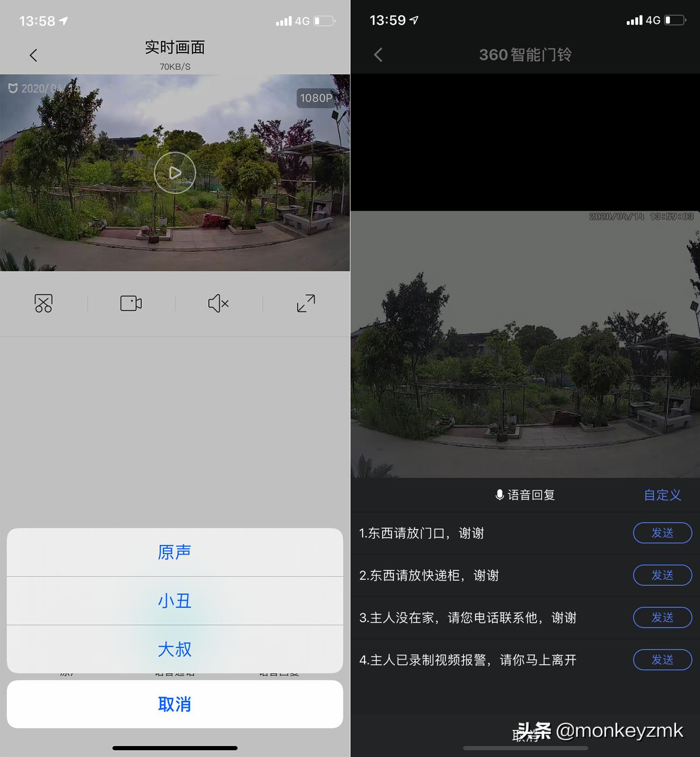Image resolution: width=700 pixels, height=757 pixels.
Task: Send reply 3 主人没在家
Action: (662, 618)
